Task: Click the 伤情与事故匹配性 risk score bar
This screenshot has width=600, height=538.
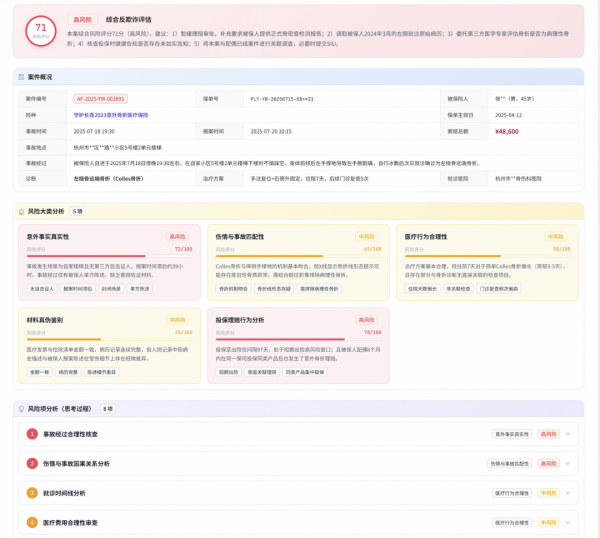Action: click(x=298, y=256)
